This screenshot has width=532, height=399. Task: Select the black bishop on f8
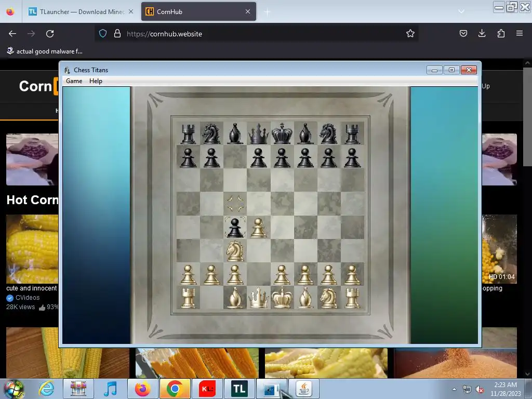tap(305, 134)
